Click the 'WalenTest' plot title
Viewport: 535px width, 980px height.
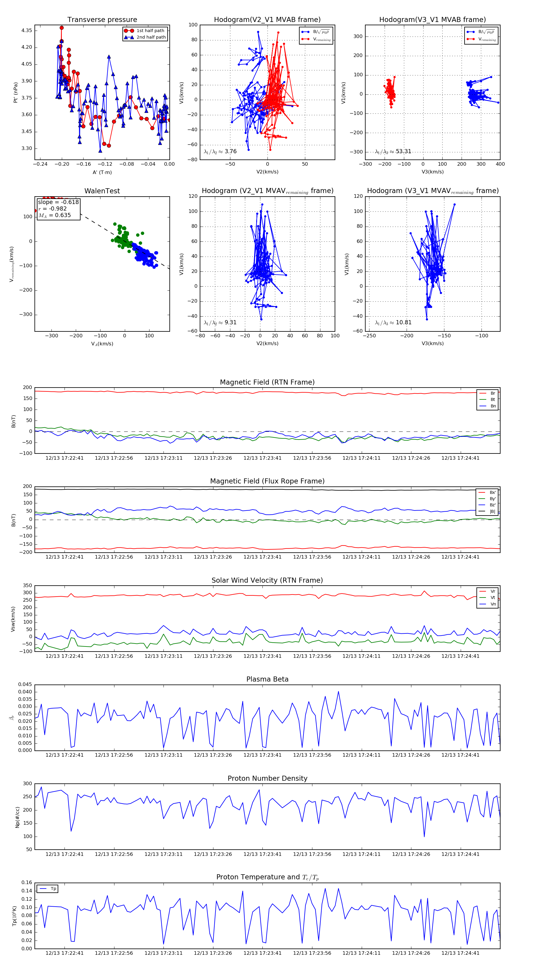(x=102, y=191)
